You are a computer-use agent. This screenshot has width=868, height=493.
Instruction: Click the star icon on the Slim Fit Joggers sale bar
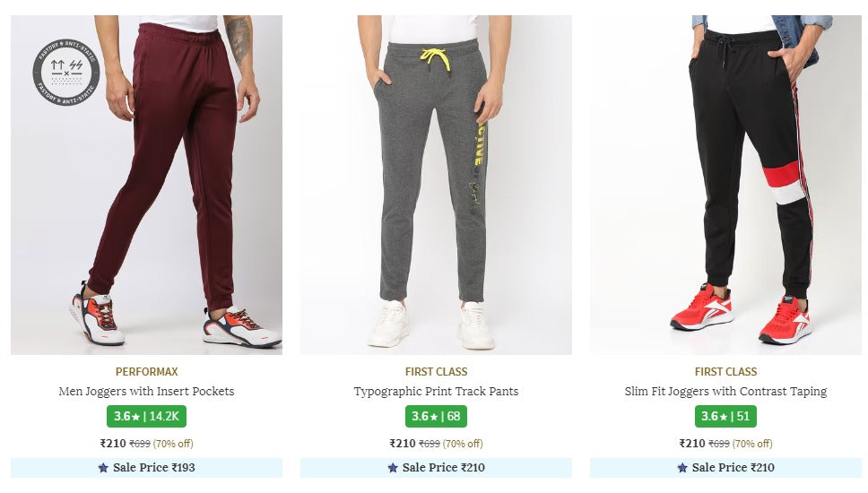(682, 468)
